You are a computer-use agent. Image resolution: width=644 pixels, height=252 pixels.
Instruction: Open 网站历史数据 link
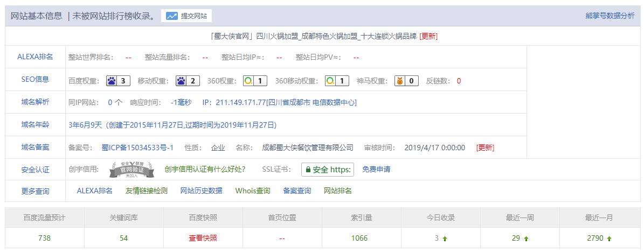(x=201, y=191)
